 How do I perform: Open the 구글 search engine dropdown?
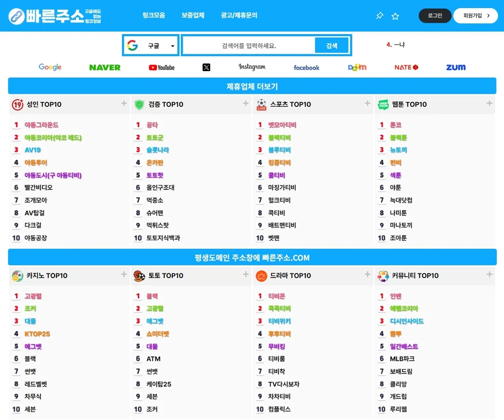click(151, 46)
